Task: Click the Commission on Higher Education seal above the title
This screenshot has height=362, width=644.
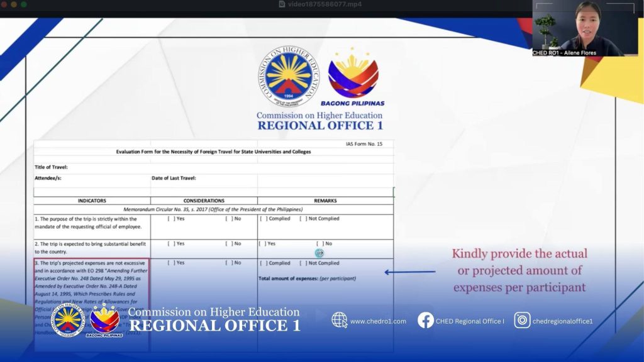Action: coord(289,76)
